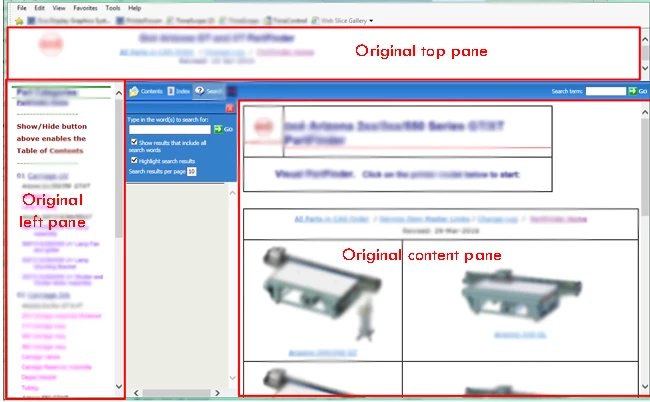This screenshot has width=650, height=402.
Task: Open the View menu
Action: click(x=59, y=8)
